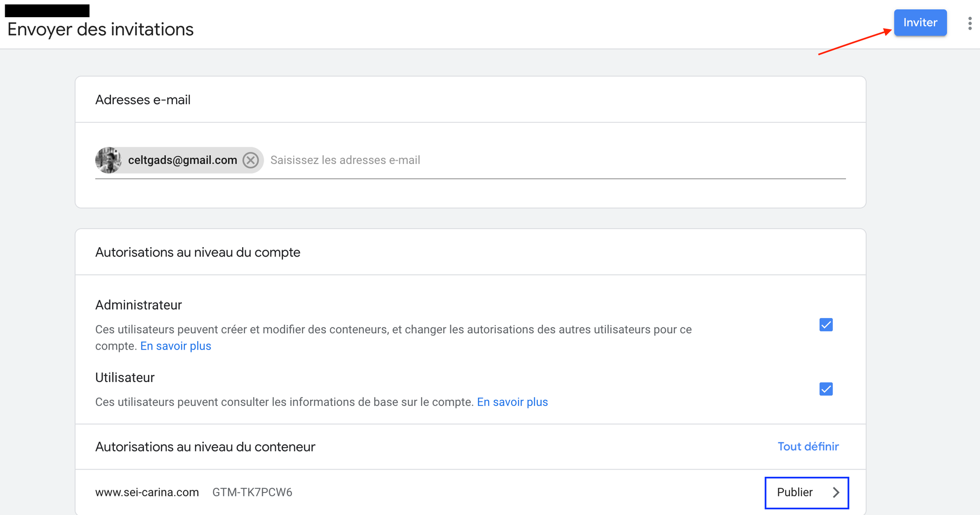Click the chevron arrow beside Publier
980x515 pixels.
(835, 493)
